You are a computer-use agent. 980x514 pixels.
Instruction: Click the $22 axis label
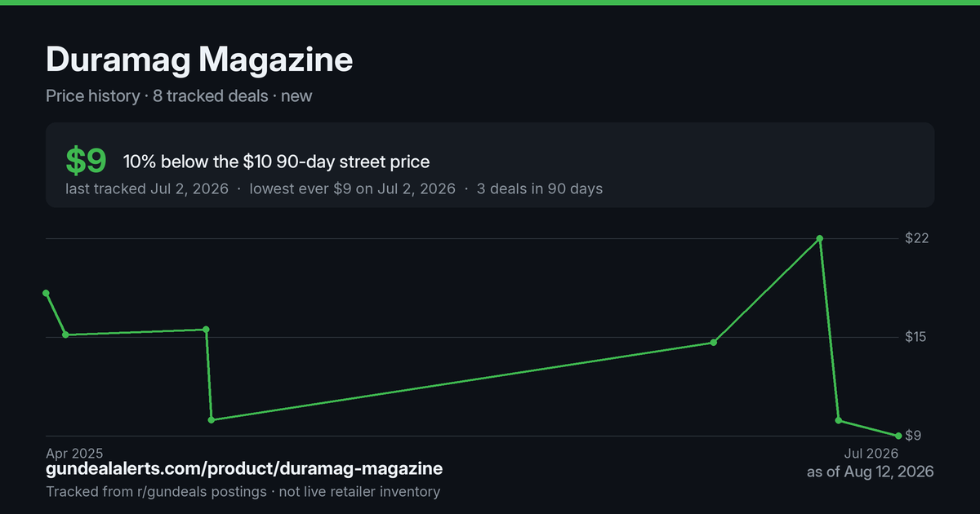917,238
